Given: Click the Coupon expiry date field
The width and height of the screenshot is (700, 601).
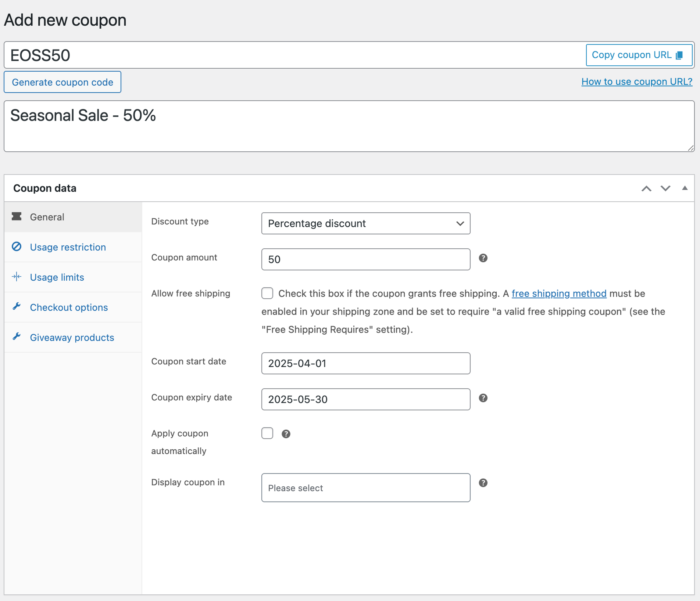Looking at the screenshot, I should [x=366, y=399].
